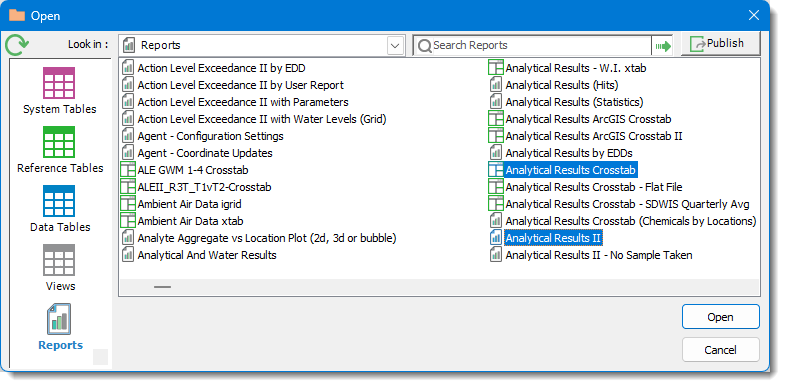Select Analytical Results ArcGIS Crosstab
This screenshot has width=785, height=387.
(x=588, y=119)
